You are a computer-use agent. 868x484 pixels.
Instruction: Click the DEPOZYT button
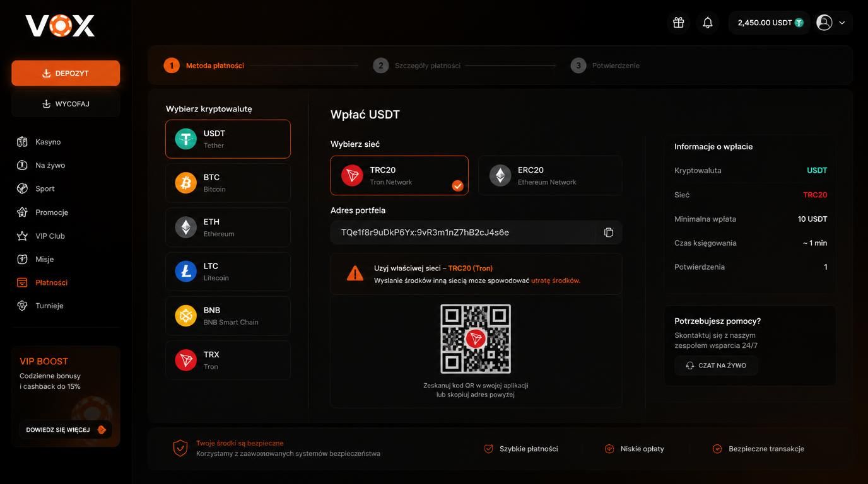66,73
